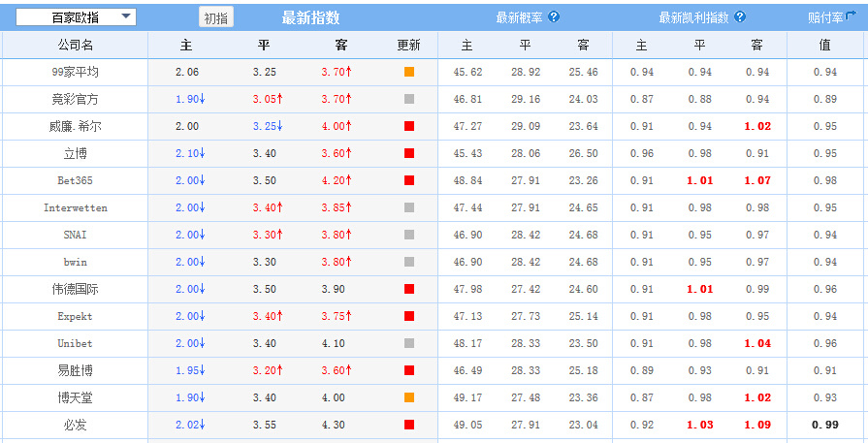Open the Expekt company name
Image resolution: width=868 pixels, height=443 pixels.
pos(76,316)
